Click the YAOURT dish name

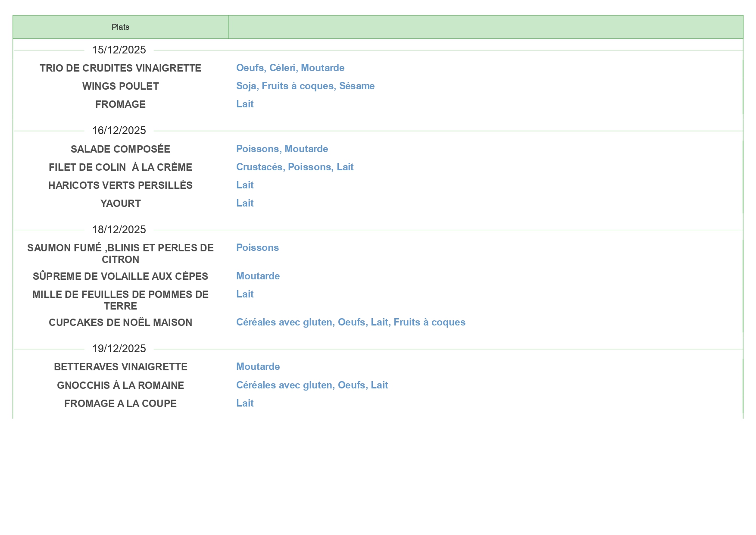pyautogui.click(x=120, y=203)
